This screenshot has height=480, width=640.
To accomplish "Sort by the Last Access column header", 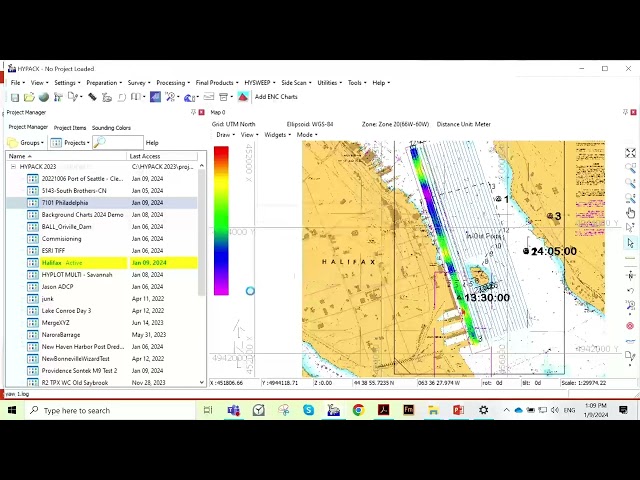I will coord(162,156).
